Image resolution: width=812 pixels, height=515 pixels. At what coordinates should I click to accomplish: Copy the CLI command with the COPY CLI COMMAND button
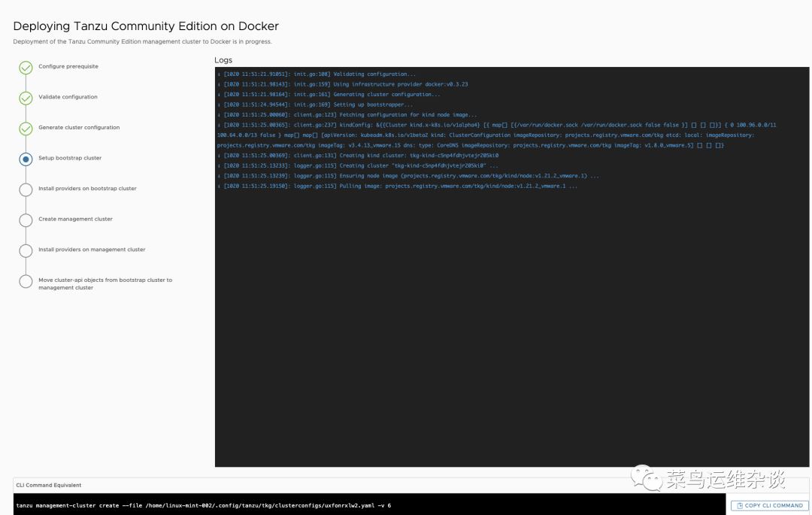click(x=770, y=506)
